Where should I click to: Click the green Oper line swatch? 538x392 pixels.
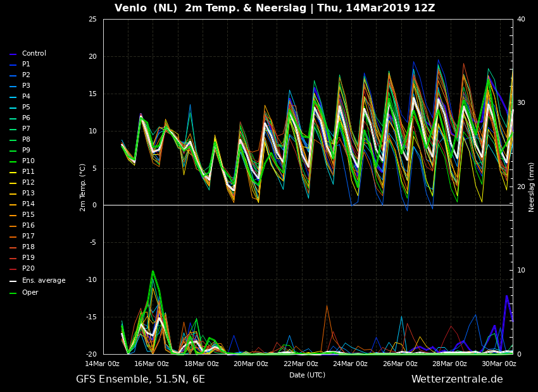click(13, 293)
